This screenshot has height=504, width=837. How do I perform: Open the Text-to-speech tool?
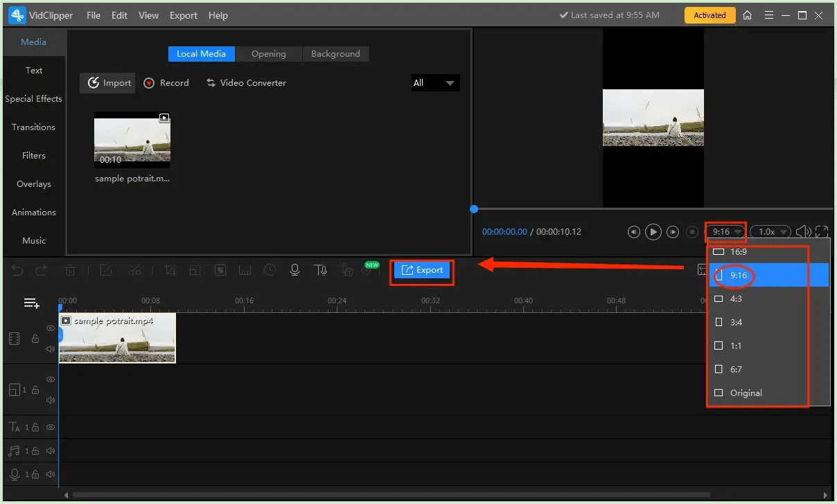[320, 270]
